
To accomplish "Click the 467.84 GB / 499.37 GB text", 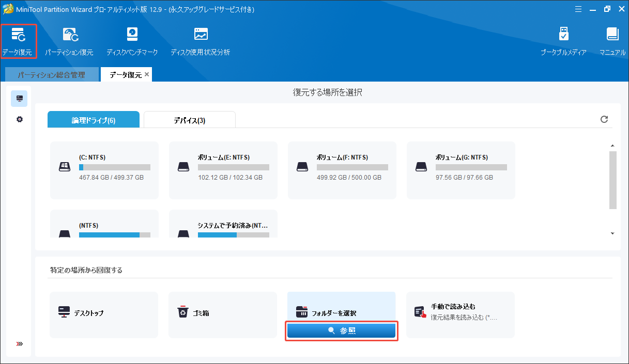I will pos(111,178).
